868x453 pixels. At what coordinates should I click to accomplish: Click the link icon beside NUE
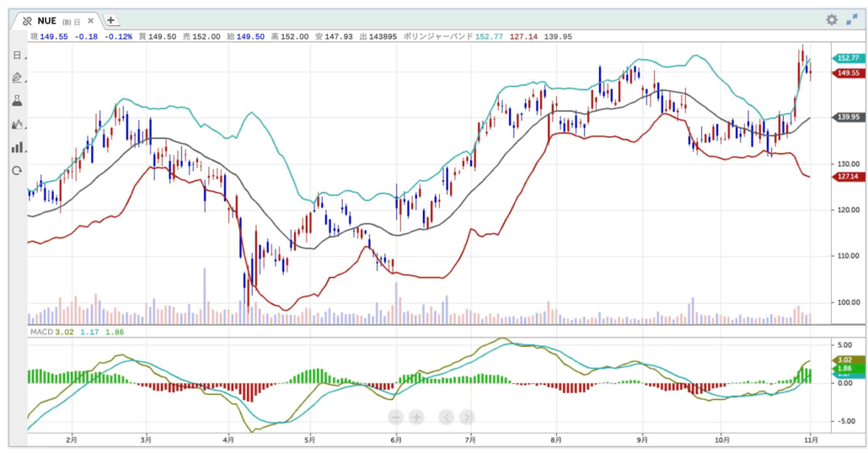26,21
